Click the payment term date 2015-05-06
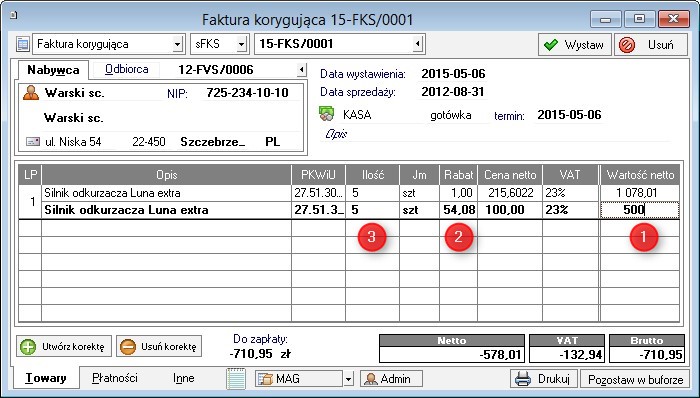 click(x=569, y=115)
